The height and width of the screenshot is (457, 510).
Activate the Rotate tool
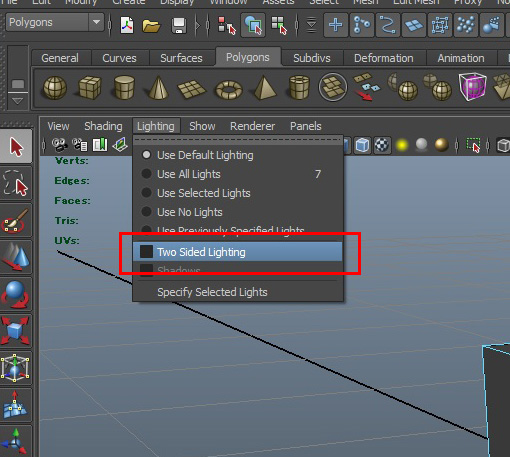[16, 294]
